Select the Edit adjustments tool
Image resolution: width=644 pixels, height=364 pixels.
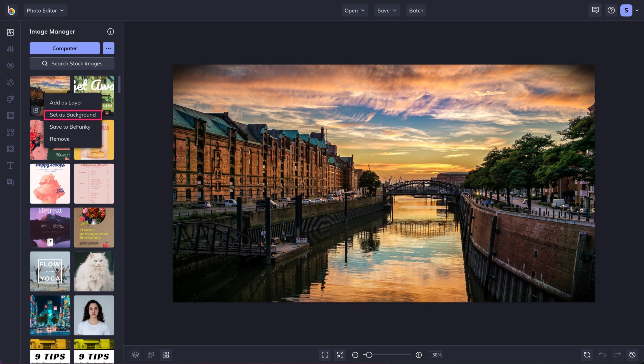tap(10, 49)
